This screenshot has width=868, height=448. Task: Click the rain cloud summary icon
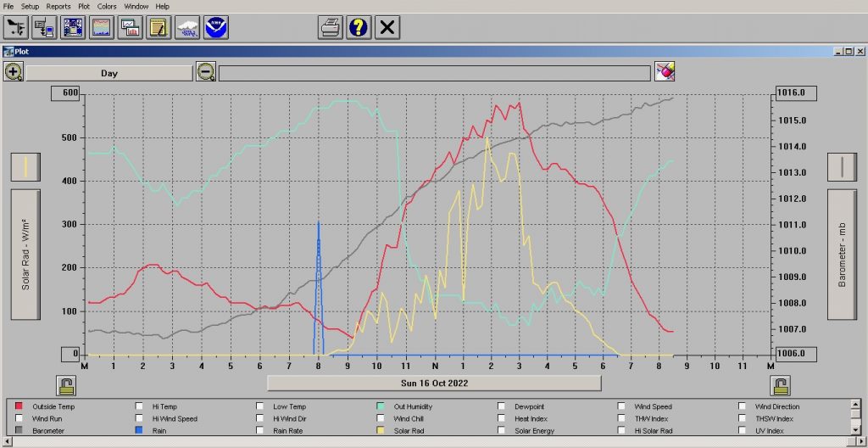(187, 27)
